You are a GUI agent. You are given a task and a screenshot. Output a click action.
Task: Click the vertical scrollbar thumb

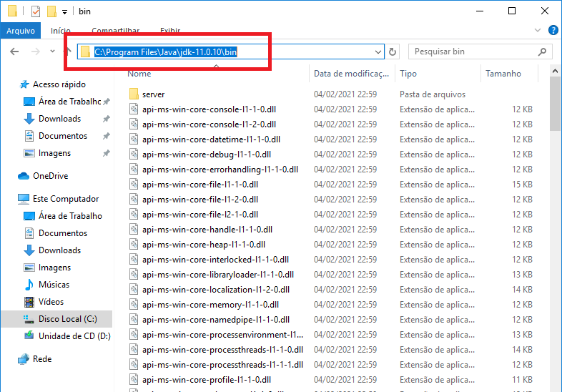click(x=555, y=104)
